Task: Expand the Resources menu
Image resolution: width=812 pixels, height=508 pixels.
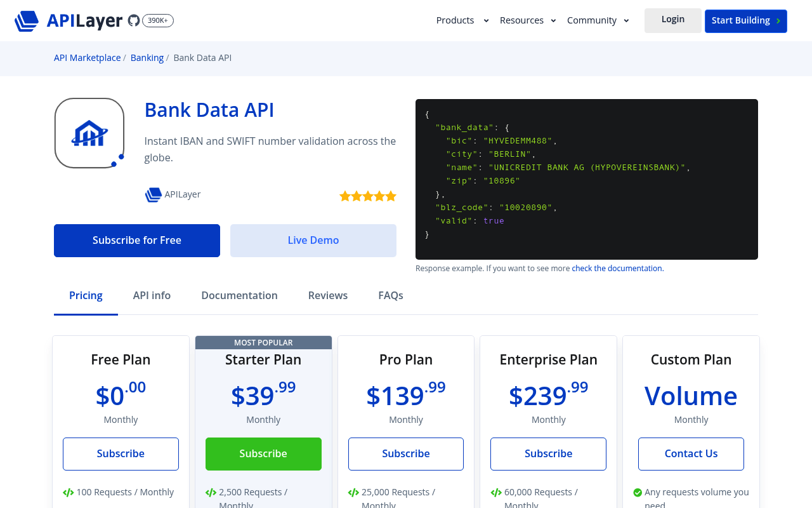Action: coord(528,20)
